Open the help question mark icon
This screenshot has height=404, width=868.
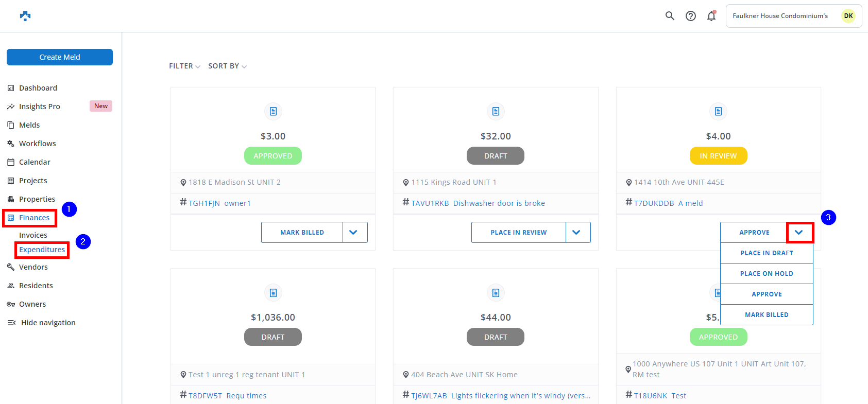[691, 16]
